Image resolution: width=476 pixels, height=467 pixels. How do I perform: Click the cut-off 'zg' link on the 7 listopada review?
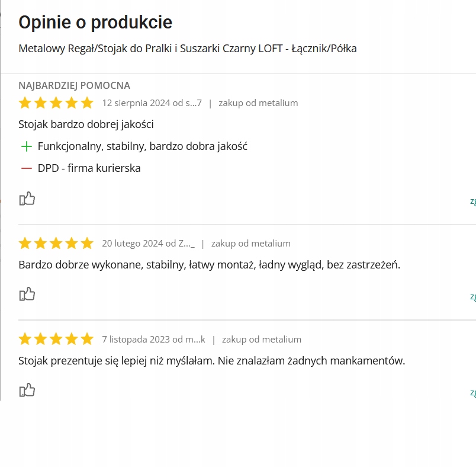(x=472, y=392)
